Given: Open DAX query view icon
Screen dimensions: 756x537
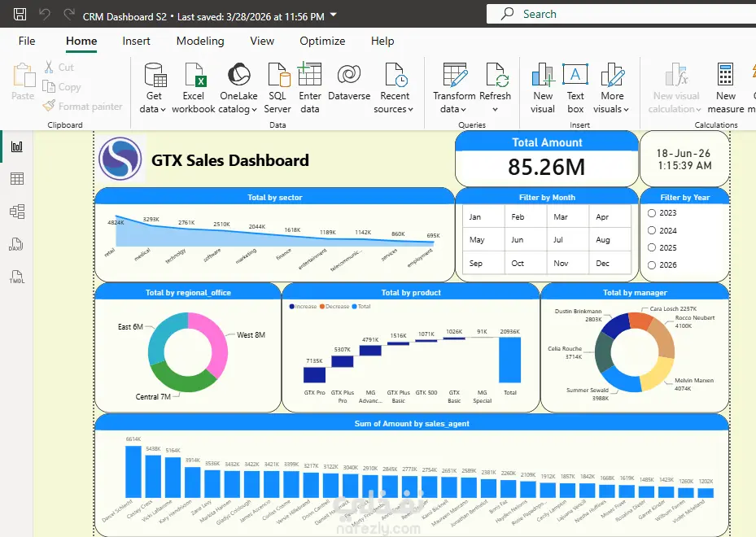Looking at the screenshot, I should tap(17, 244).
